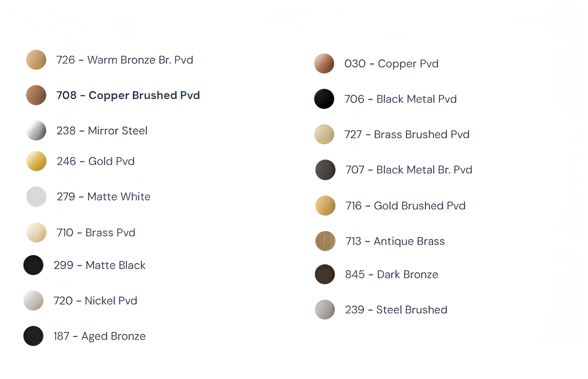The image size is (588, 379).
Task: Select the Antique Brass swatch
Action: pyautogui.click(x=325, y=241)
